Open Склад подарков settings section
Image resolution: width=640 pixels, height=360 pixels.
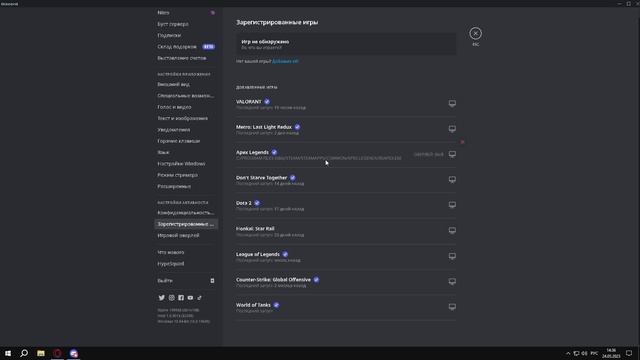(186, 47)
